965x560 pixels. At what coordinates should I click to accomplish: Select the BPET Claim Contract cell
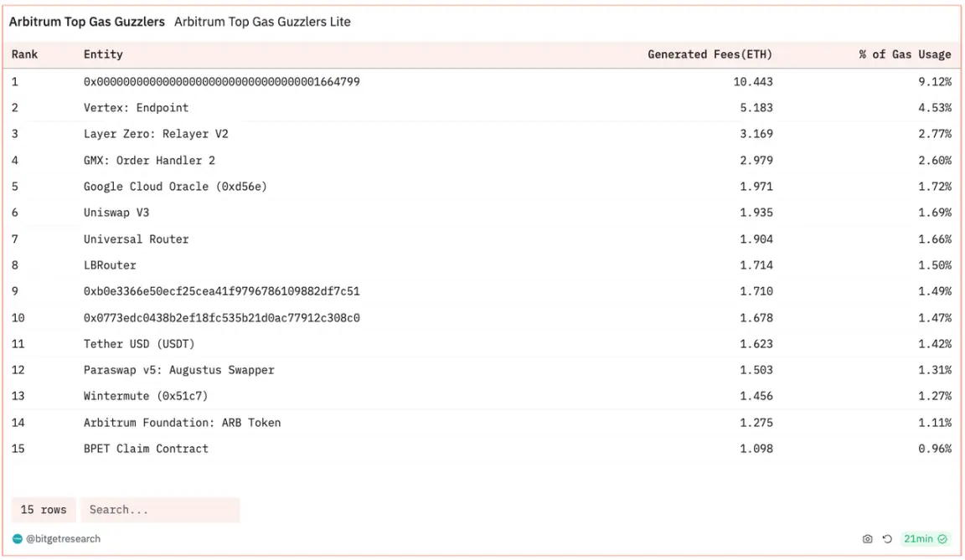click(146, 449)
